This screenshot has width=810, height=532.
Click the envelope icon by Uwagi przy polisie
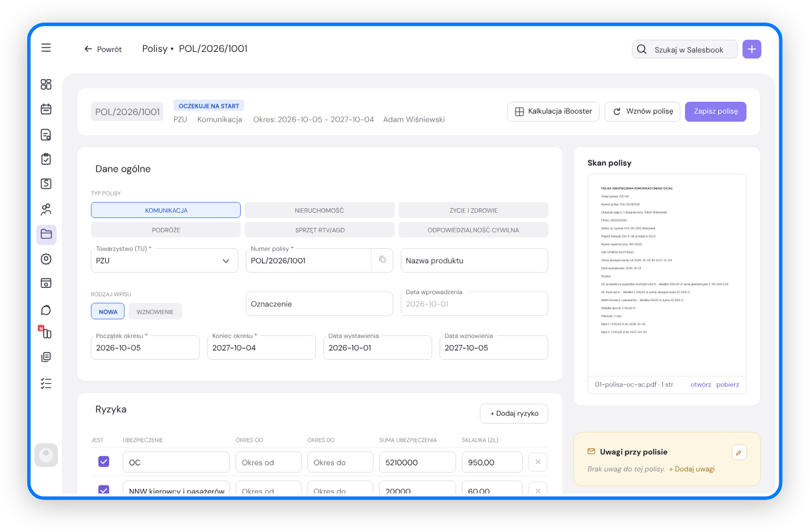click(591, 452)
